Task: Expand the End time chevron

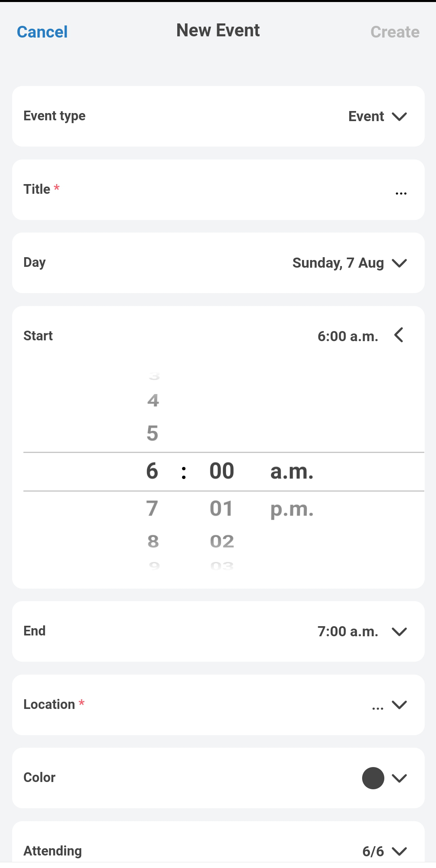Action: click(399, 631)
